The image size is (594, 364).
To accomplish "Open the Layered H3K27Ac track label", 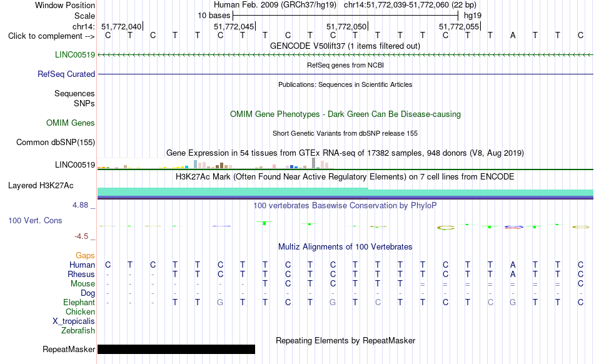I will pyautogui.click(x=41, y=185).
